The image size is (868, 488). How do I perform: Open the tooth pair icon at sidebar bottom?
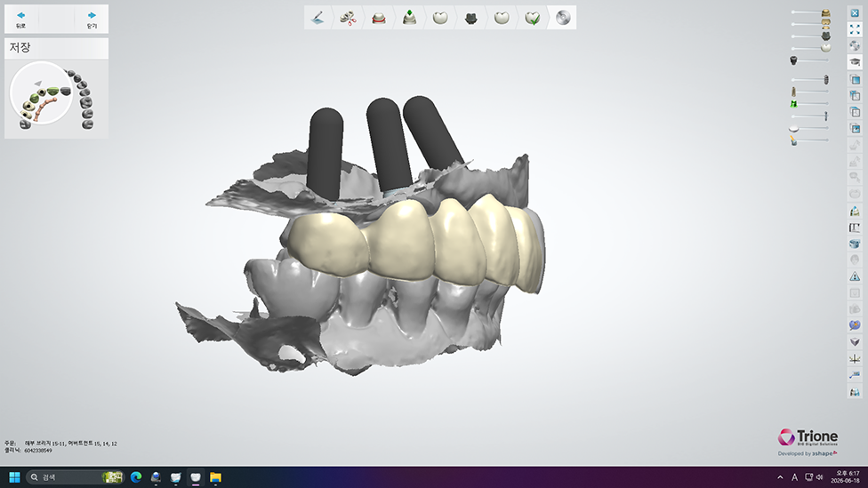(x=855, y=392)
